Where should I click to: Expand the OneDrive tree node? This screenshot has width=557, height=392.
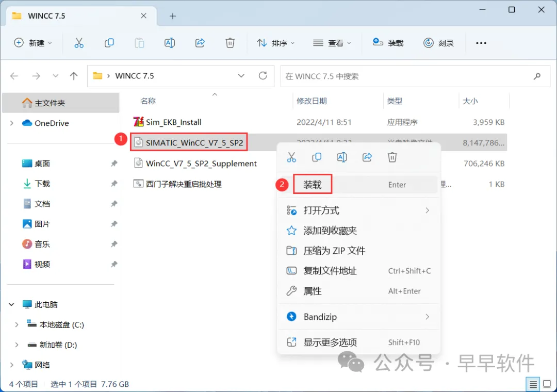pos(12,123)
